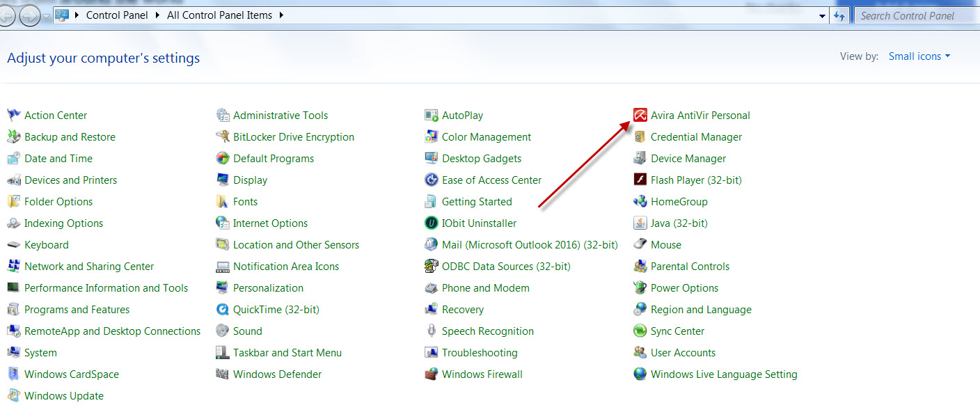Open the System link
Screen dimensions: 980x419
click(x=40, y=353)
